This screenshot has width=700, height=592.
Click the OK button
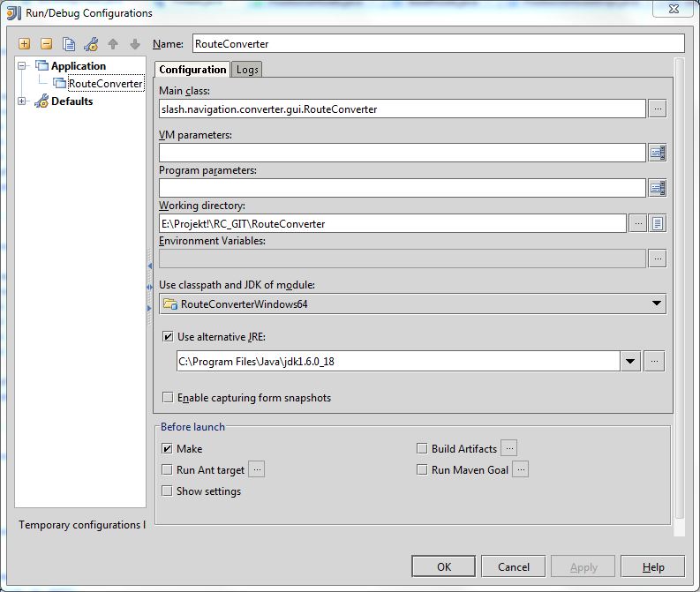[444, 566]
